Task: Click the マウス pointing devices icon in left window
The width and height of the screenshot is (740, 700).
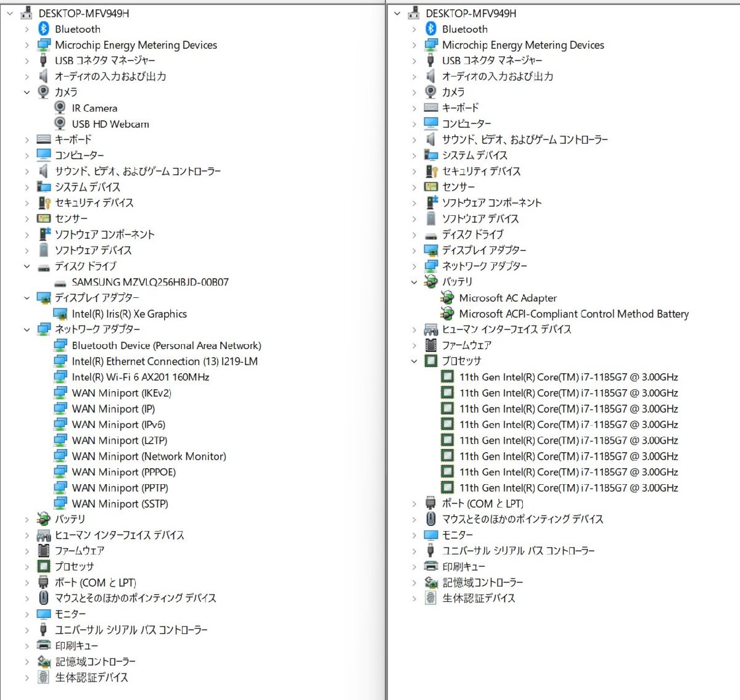Action: coord(43,598)
